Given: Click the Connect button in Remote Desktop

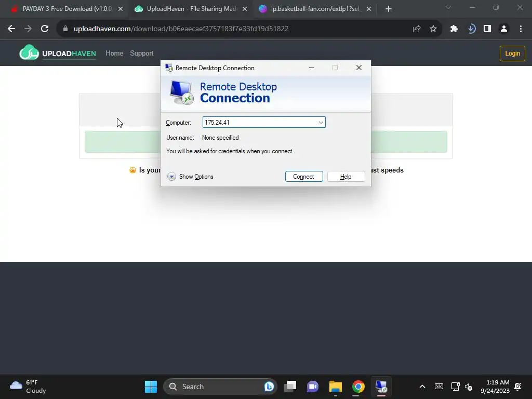Looking at the screenshot, I should point(303,177).
